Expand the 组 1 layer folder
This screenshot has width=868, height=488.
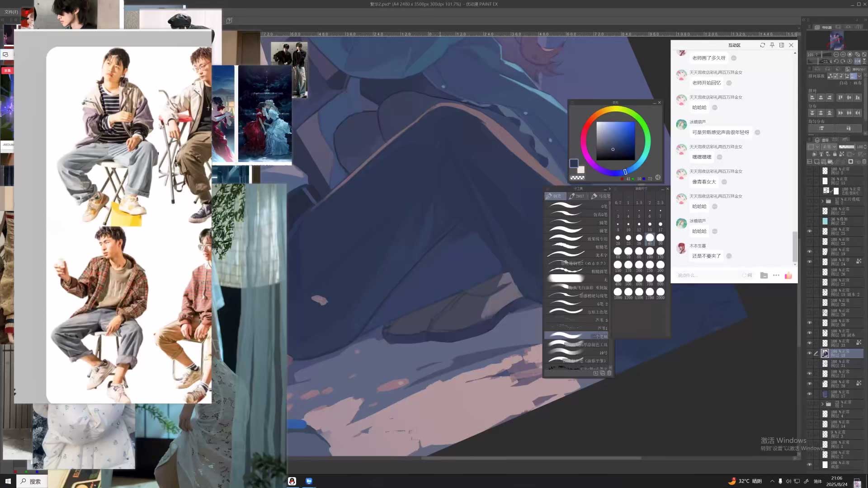[x=822, y=404]
